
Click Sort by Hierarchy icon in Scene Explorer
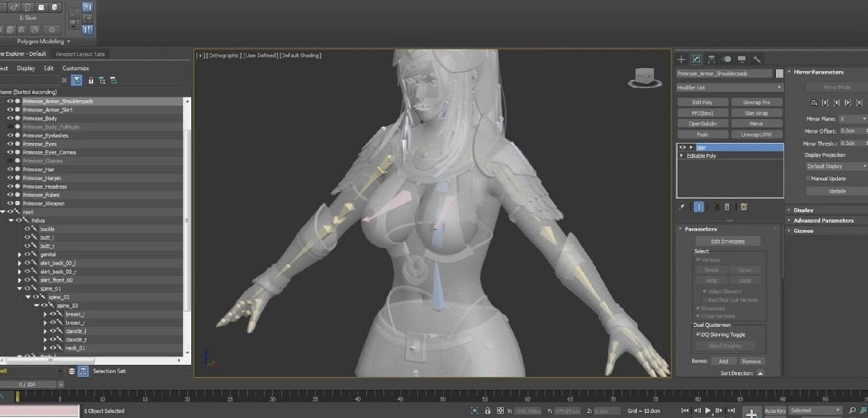click(x=102, y=80)
